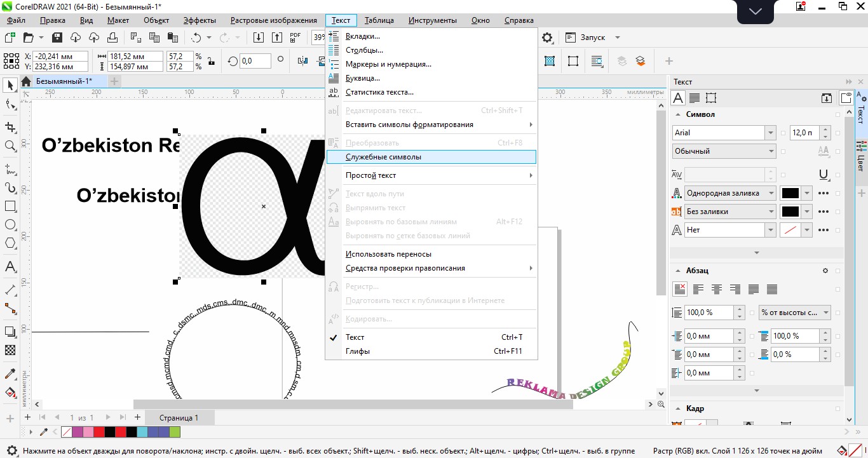Select the Artistic Media tool
868x458 pixels.
click(10, 188)
